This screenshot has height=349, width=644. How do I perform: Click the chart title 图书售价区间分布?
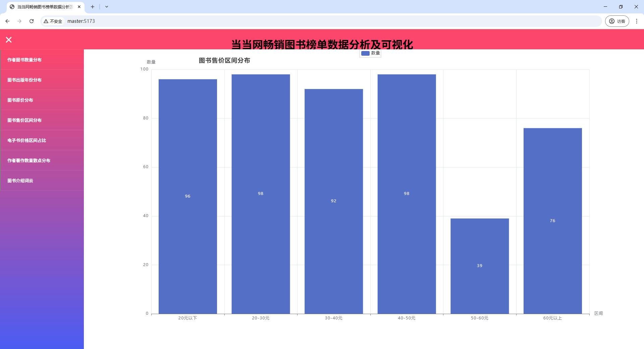224,60
